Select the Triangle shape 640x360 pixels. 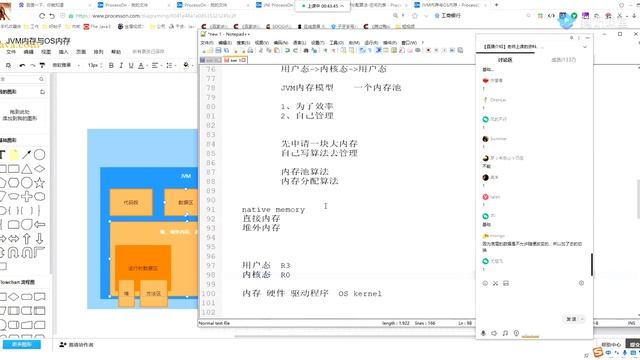[27, 169]
